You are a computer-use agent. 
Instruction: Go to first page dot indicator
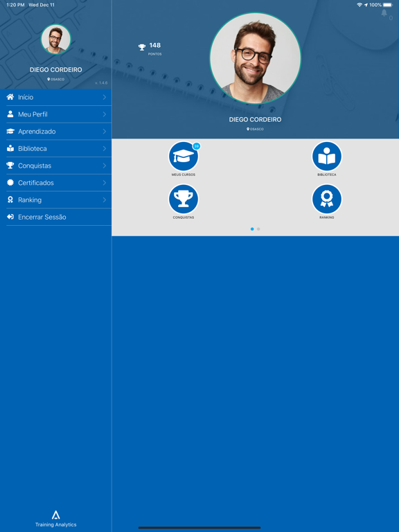coord(252,229)
